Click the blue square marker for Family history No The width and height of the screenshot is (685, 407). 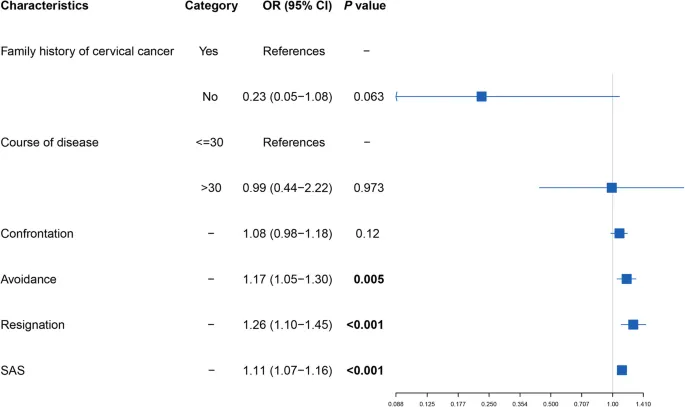click(x=481, y=96)
